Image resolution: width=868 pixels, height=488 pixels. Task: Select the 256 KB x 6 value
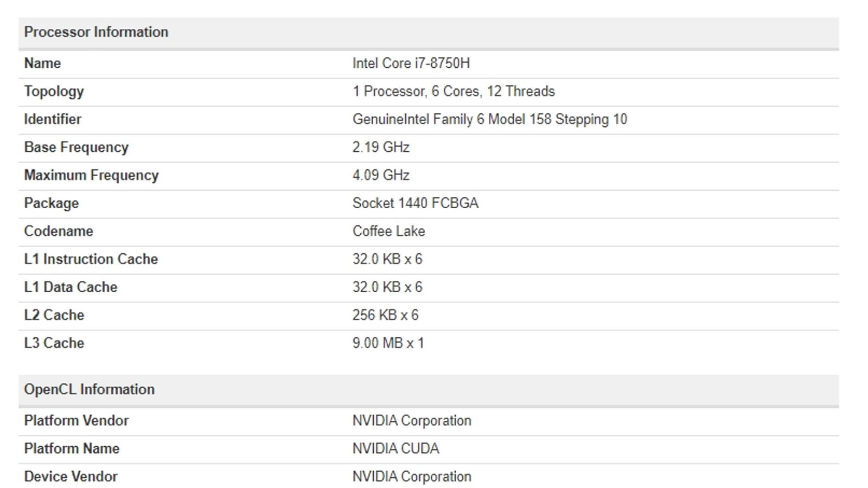coord(385,316)
